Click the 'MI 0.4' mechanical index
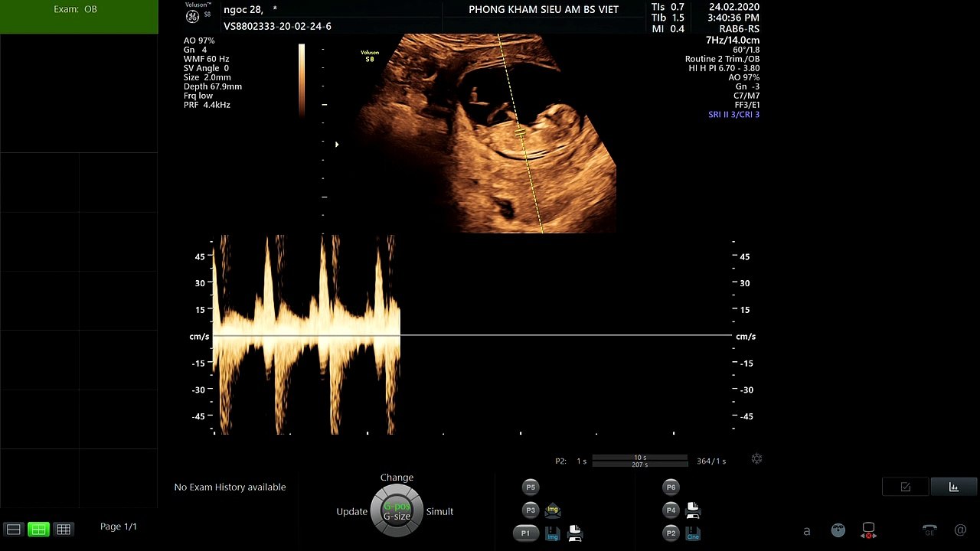Image resolution: width=980 pixels, height=551 pixels. (x=668, y=29)
